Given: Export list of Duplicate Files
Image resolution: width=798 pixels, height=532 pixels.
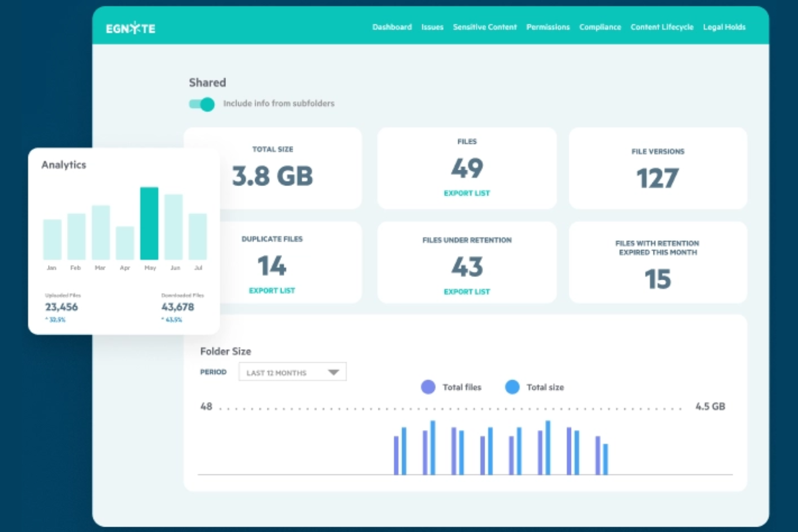Looking at the screenshot, I should (x=272, y=291).
